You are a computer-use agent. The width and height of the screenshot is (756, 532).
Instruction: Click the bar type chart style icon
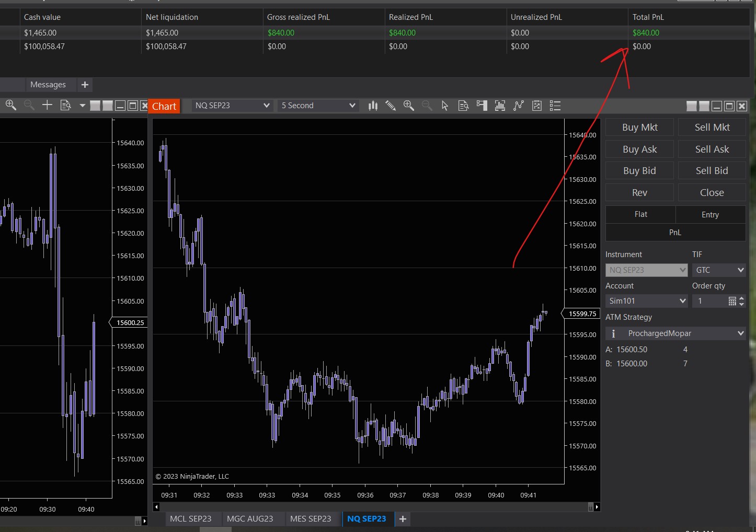coord(373,106)
